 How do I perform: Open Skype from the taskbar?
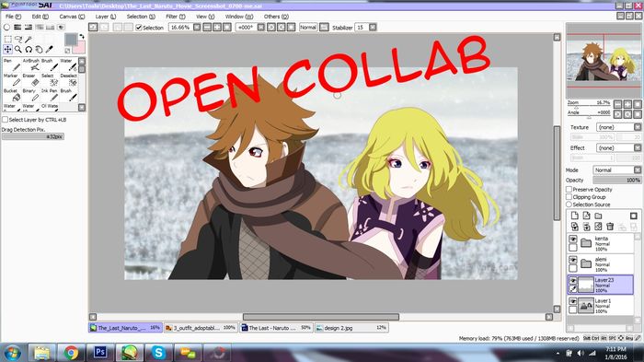point(158,353)
